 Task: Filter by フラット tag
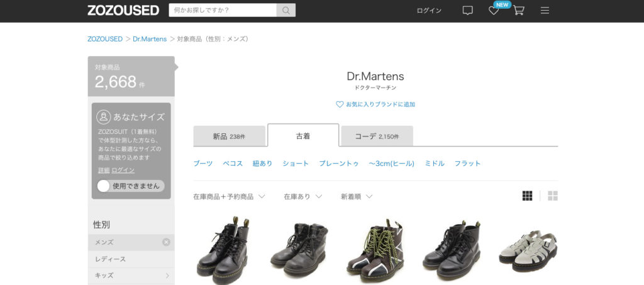click(x=467, y=164)
